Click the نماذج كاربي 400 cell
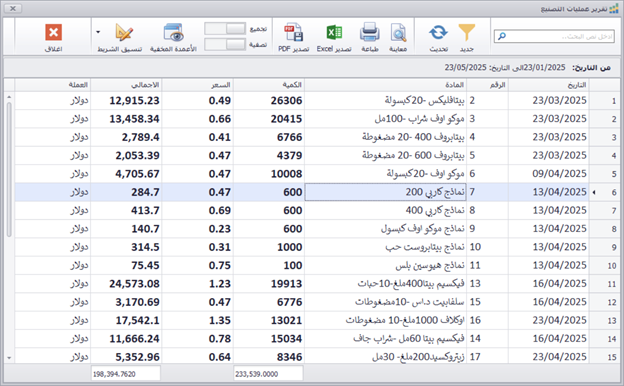 (x=386, y=210)
